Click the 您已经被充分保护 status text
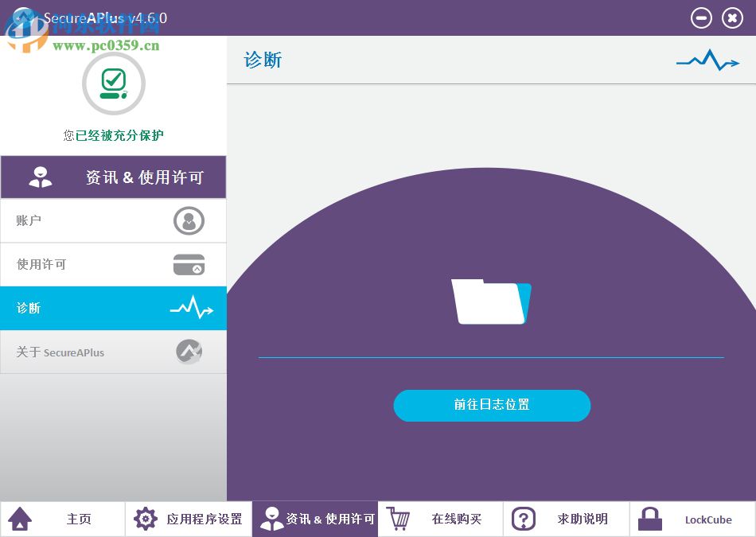 pyautogui.click(x=113, y=135)
